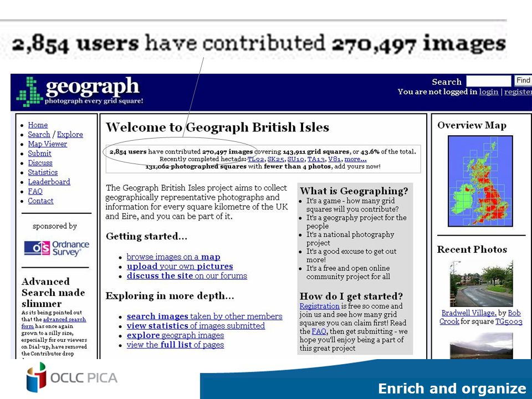532x399 pixels.
Task: Open the FAQ link in sidebar
Action: (35, 191)
